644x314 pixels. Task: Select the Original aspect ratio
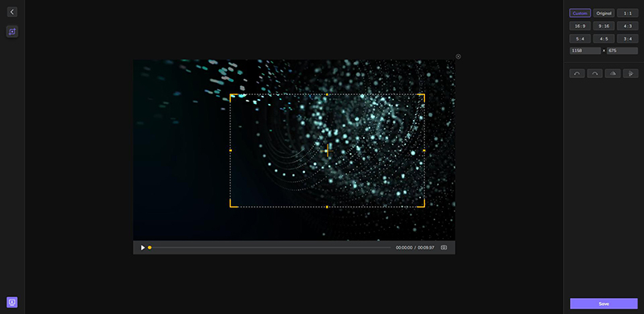click(x=604, y=13)
